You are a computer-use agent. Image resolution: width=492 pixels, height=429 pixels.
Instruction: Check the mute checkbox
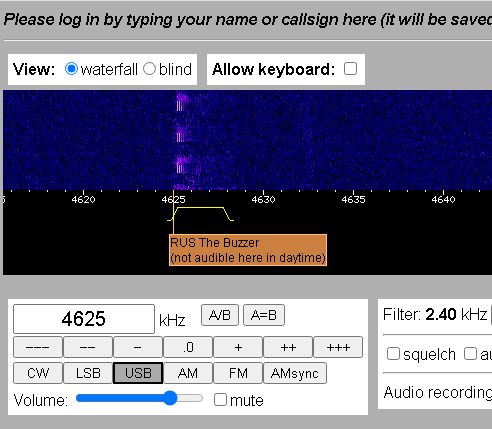point(220,399)
